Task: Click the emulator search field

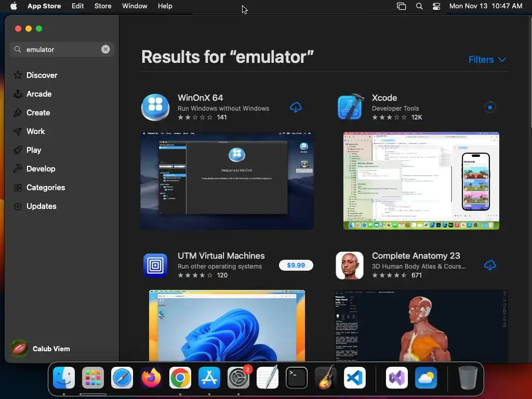Action: 61,49
